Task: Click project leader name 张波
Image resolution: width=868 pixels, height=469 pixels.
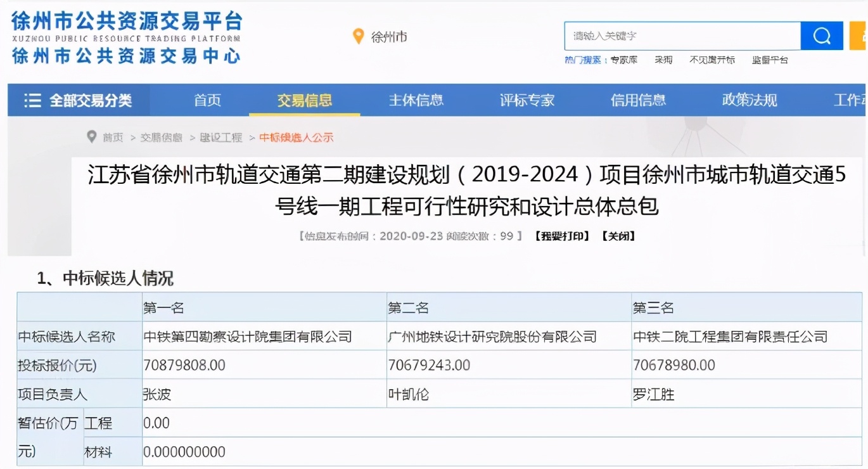Action: coord(157,394)
